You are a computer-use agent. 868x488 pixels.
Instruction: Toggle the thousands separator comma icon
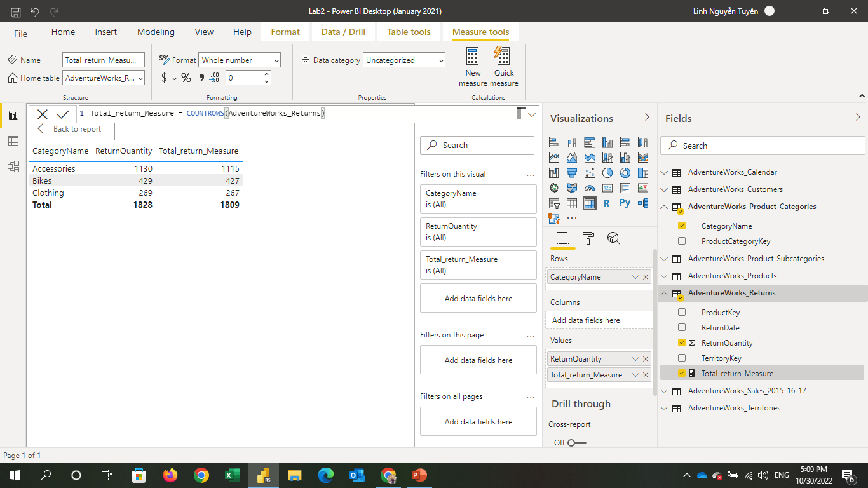click(201, 78)
